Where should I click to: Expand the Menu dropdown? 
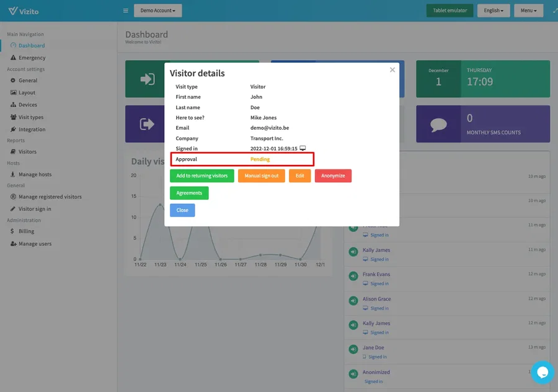coord(528,11)
